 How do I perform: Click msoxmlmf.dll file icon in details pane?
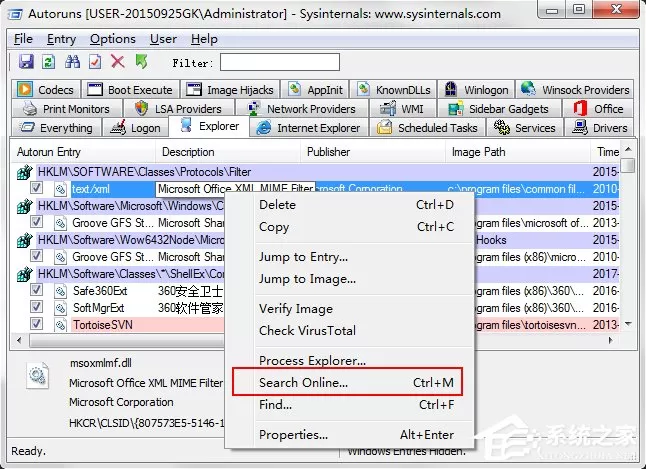[x=37, y=375]
